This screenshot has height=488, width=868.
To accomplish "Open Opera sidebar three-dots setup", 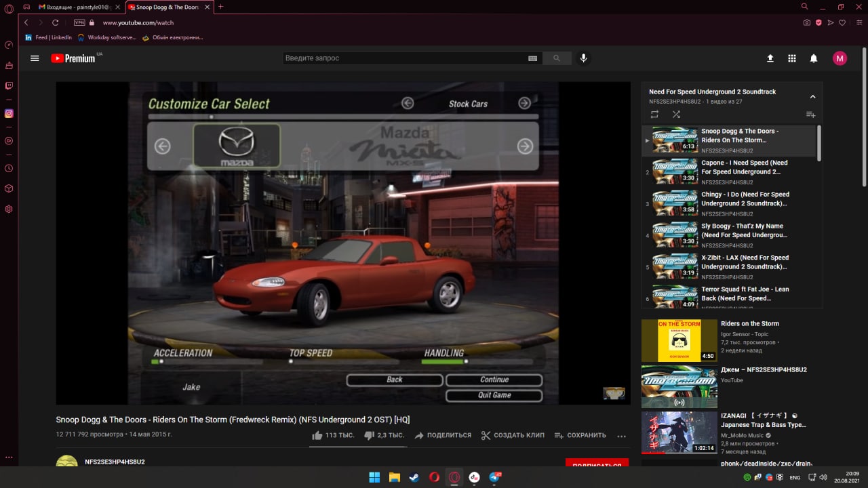I will pos(9,457).
